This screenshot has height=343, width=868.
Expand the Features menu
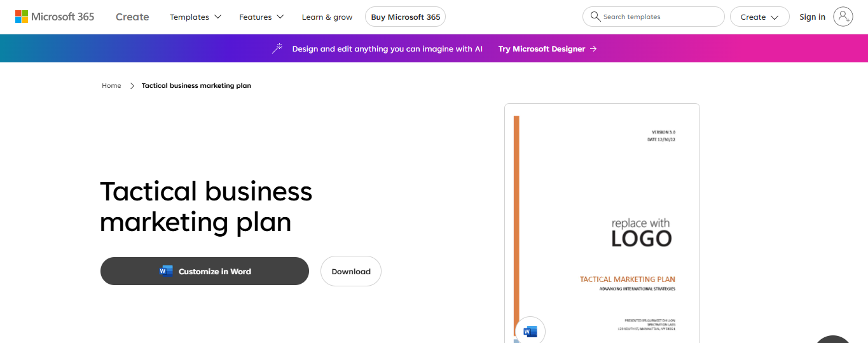pos(261,17)
